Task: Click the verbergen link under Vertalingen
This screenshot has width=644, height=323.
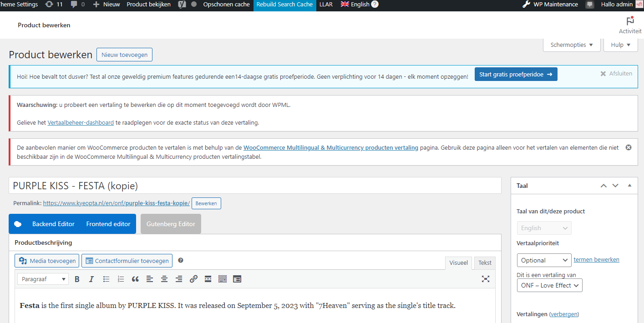Action: coord(564,314)
